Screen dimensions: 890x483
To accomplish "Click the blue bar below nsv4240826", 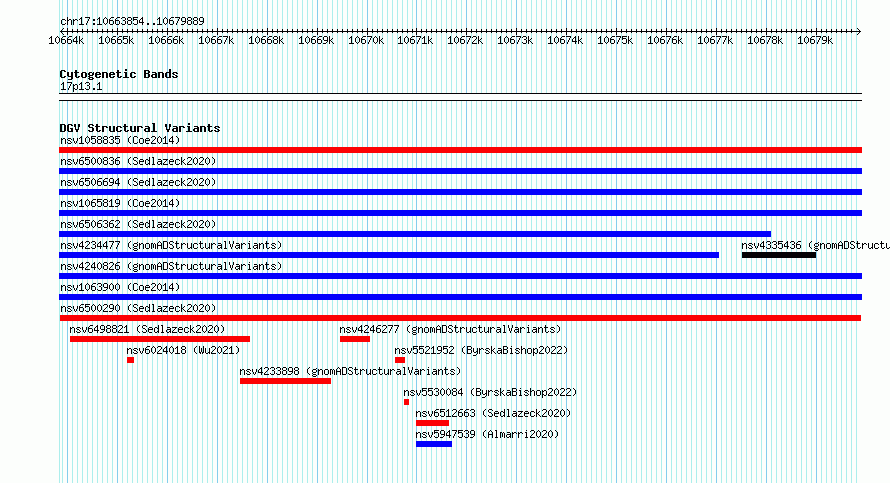I will [x=460, y=276].
